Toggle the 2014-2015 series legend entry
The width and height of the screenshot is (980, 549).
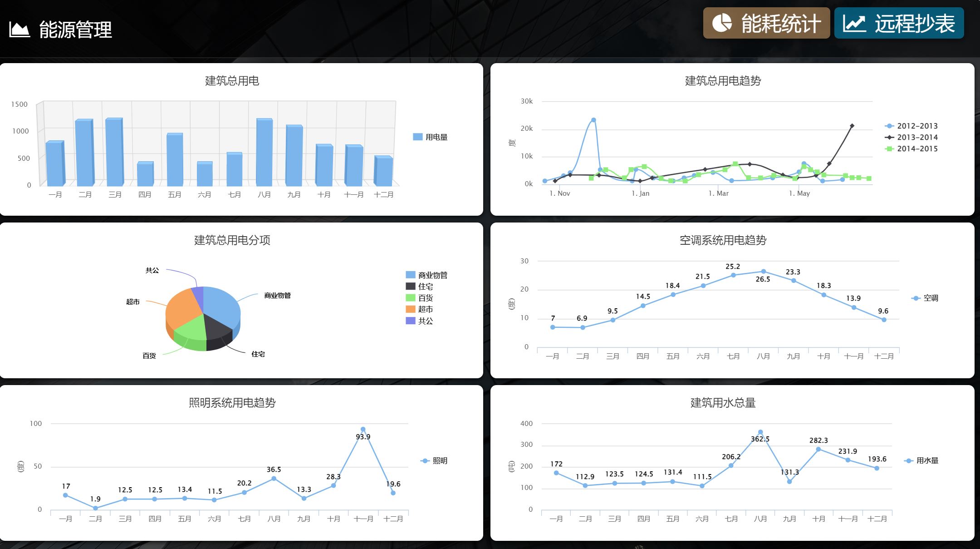[917, 148]
